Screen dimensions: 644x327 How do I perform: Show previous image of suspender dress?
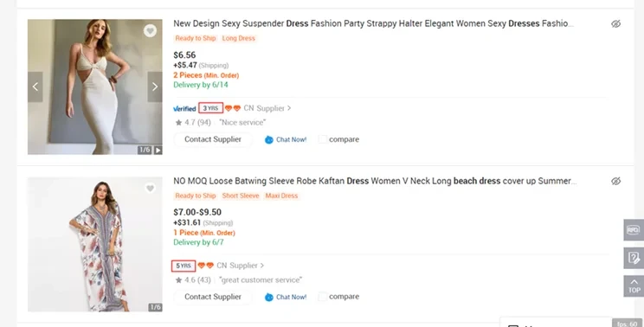35,87
